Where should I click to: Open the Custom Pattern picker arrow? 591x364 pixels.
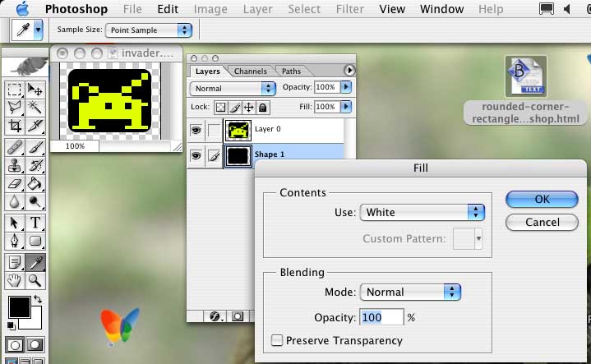478,238
